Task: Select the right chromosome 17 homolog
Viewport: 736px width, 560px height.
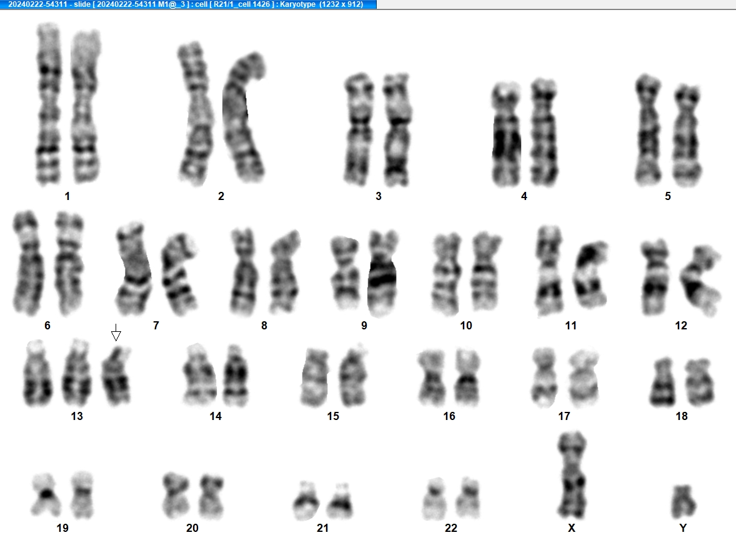Action: tap(584, 378)
